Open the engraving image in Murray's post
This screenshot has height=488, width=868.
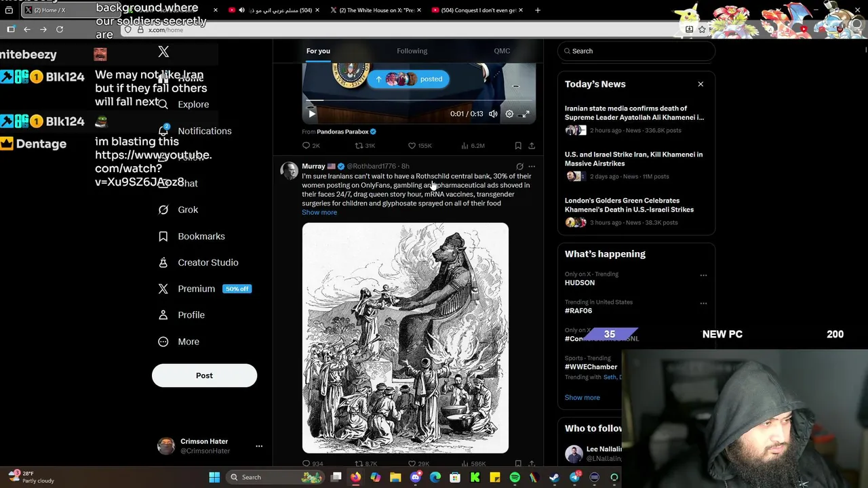(x=406, y=338)
